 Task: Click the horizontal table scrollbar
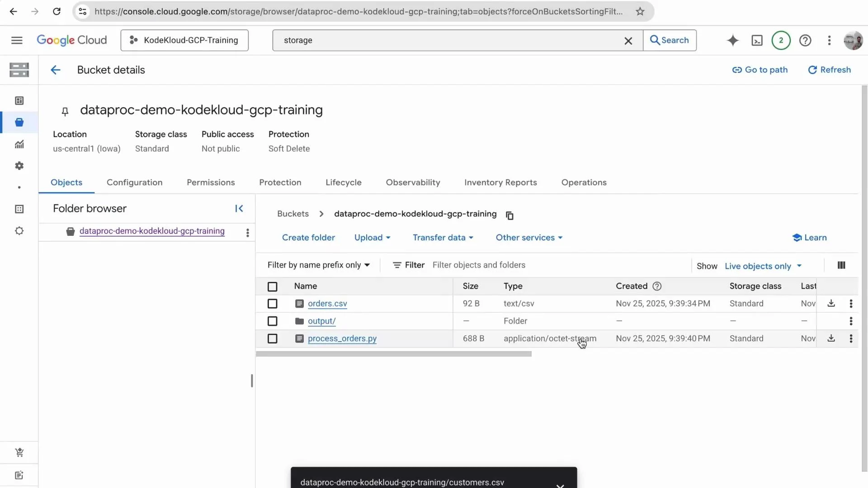pyautogui.click(x=394, y=354)
